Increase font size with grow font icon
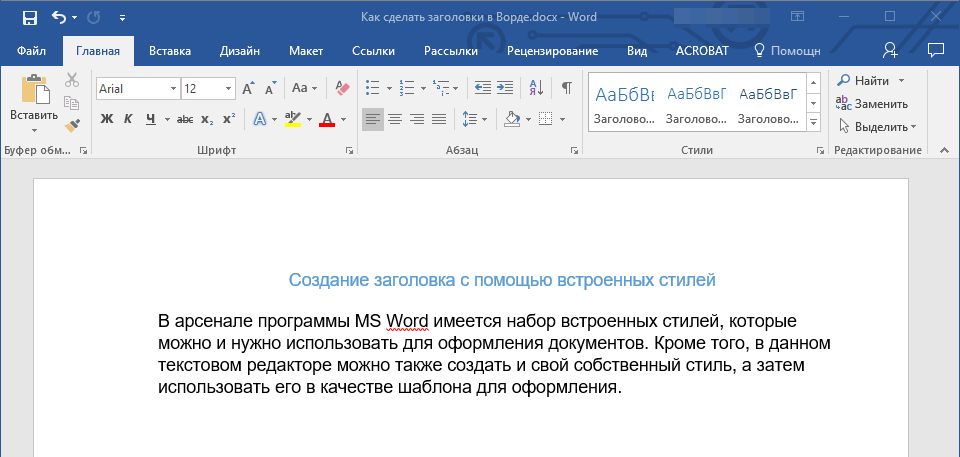 pos(249,88)
